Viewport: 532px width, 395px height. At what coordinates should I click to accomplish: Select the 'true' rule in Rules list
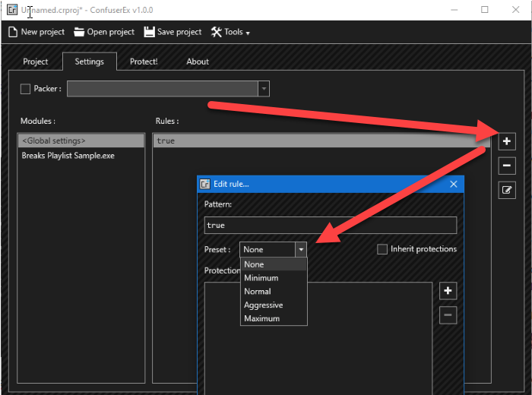(x=321, y=141)
